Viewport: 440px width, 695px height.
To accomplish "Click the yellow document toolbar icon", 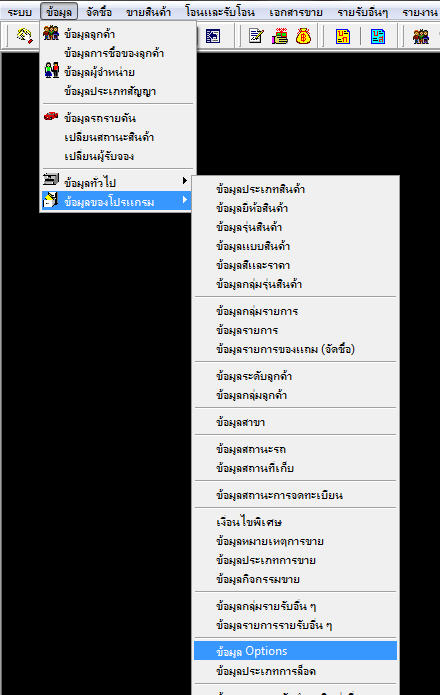I will (x=343, y=36).
